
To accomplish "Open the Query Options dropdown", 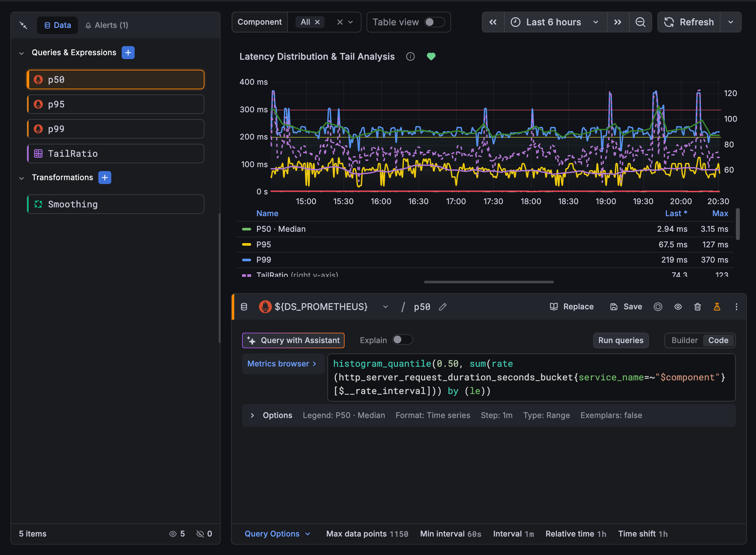I will [277, 534].
